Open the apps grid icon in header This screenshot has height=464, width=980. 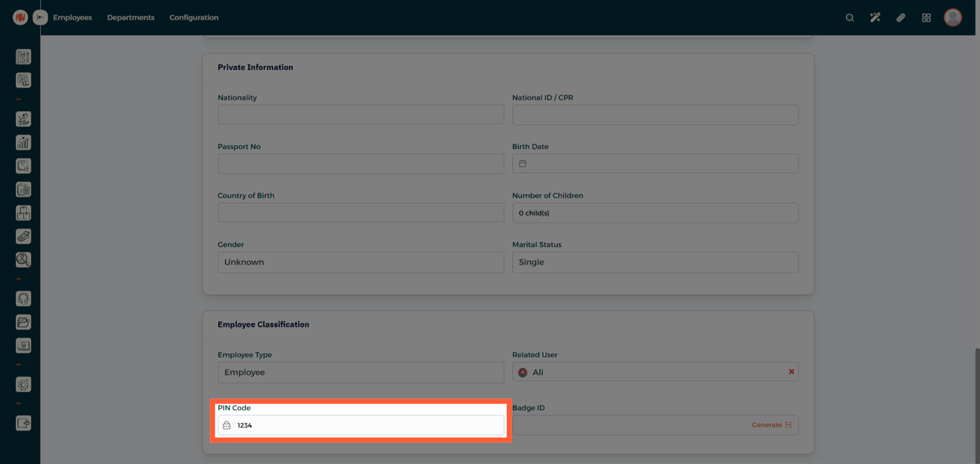pyautogui.click(x=926, y=18)
